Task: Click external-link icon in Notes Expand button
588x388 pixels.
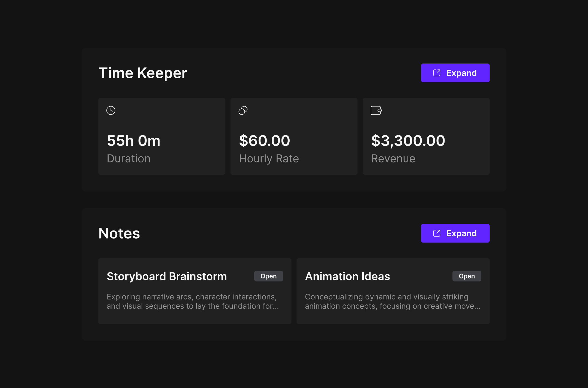Action: [x=437, y=233]
